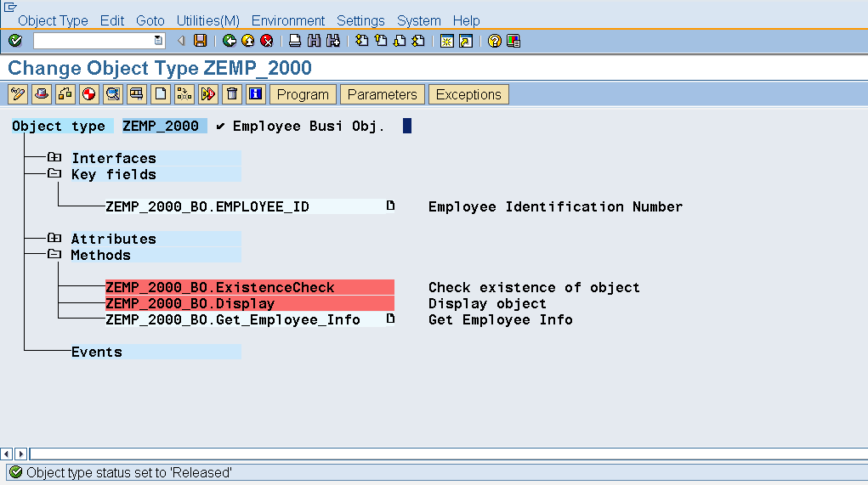Click the red Cancel icon
Viewport: 868px width, 485px height.
click(x=267, y=41)
